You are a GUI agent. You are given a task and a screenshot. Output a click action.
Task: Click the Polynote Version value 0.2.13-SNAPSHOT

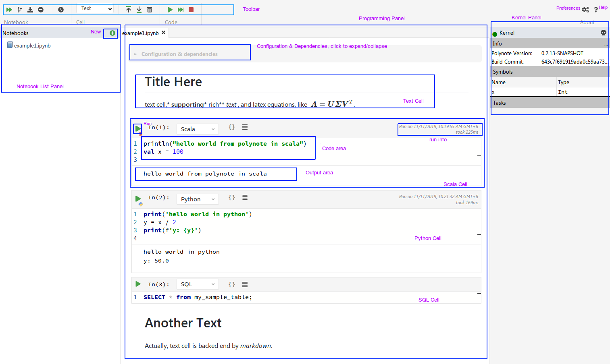(562, 53)
